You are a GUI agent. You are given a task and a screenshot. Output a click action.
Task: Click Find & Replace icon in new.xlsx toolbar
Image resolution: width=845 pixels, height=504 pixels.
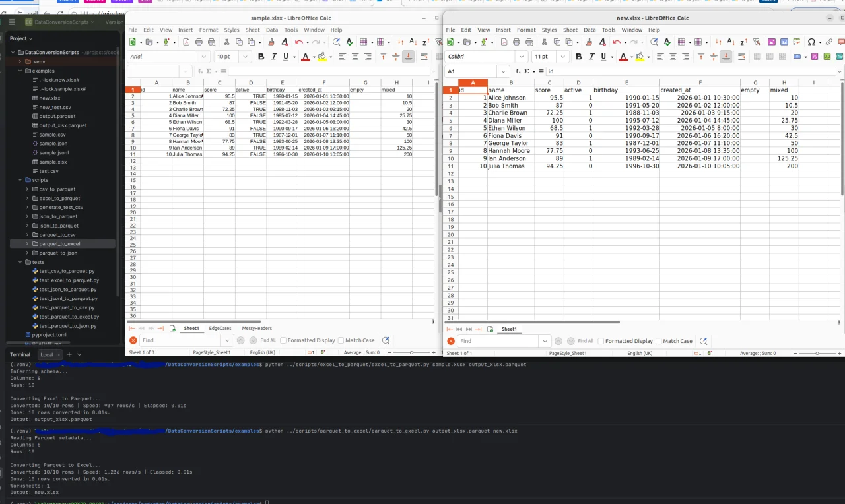654,42
